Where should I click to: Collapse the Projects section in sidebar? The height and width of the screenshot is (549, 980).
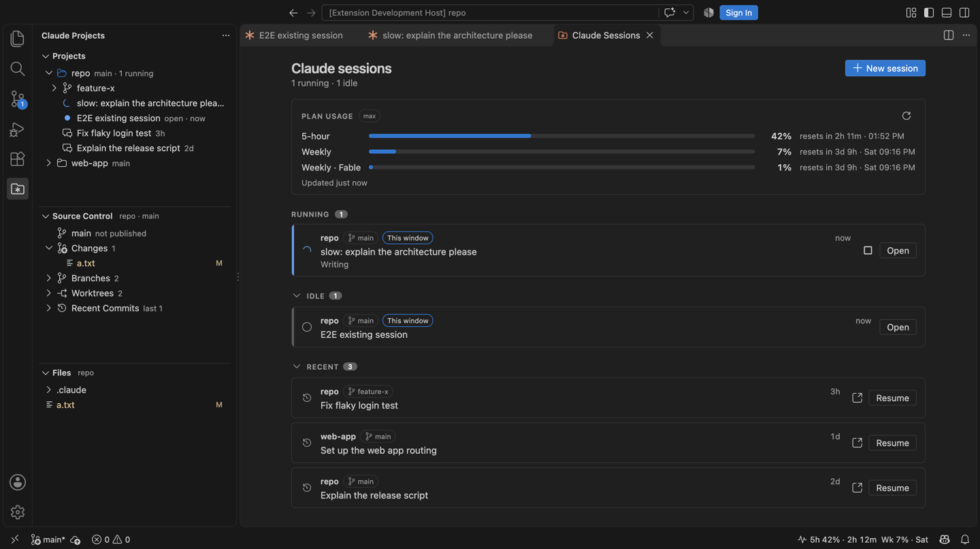click(x=46, y=56)
